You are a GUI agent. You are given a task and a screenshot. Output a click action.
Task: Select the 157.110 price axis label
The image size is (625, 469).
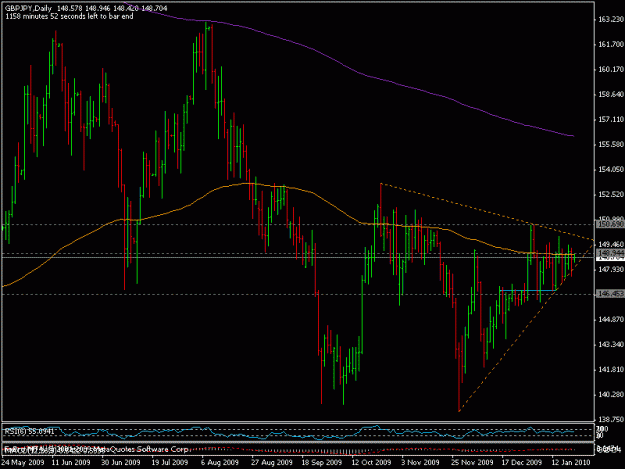pos(611,120)
